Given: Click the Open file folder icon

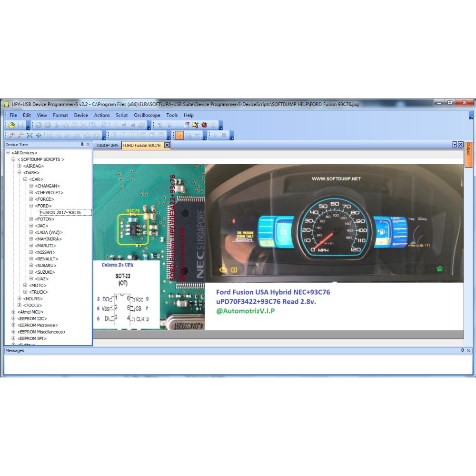Looking at the screenshot, I should pos(12,125).
